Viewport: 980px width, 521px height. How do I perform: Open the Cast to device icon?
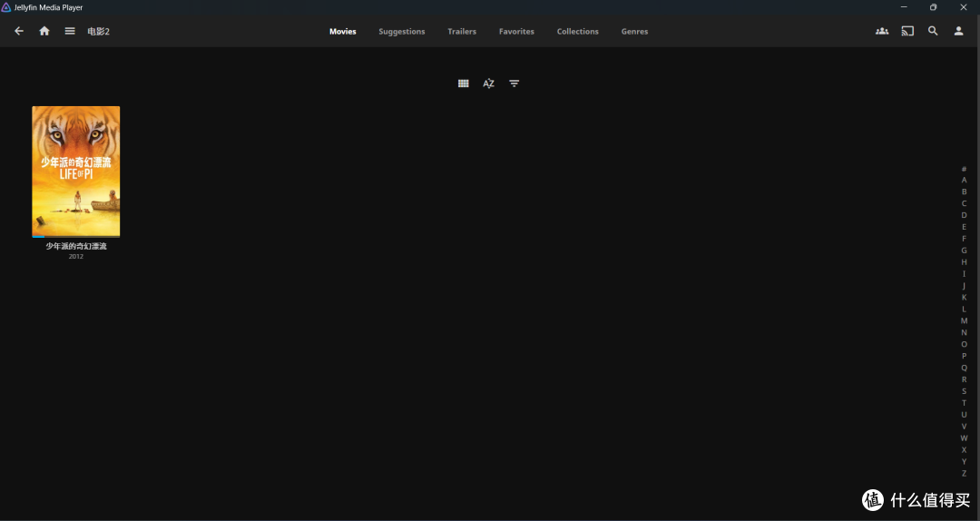[x=907, y=31]
